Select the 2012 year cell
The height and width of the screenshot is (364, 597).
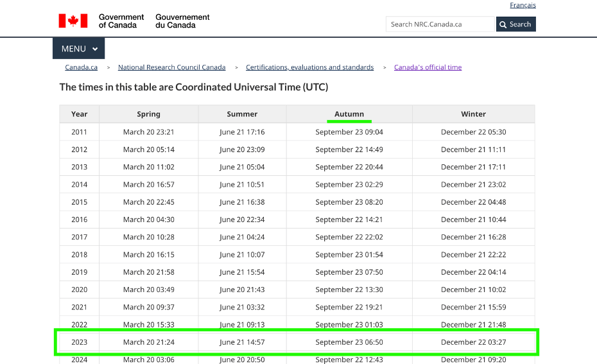[x=79, y=149]
